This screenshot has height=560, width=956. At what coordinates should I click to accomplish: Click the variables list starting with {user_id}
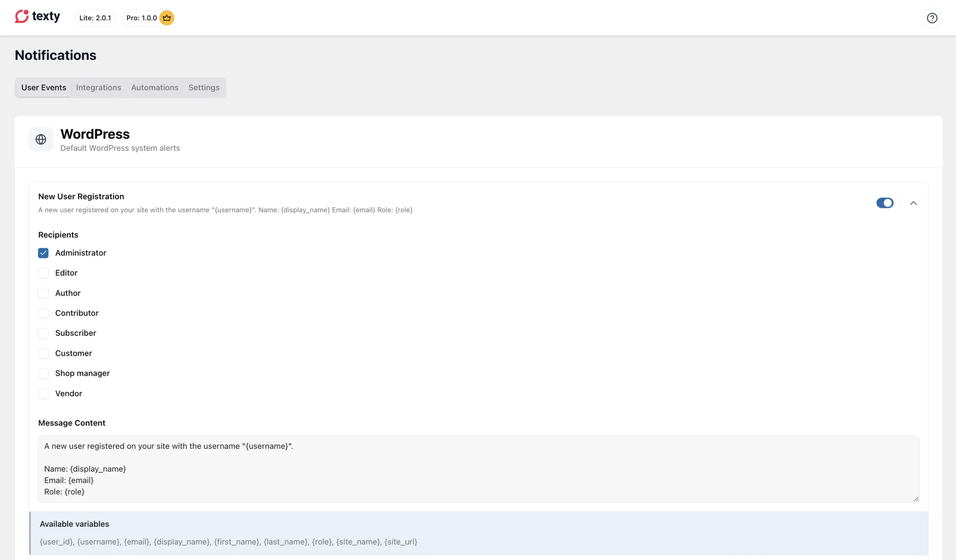229,542
